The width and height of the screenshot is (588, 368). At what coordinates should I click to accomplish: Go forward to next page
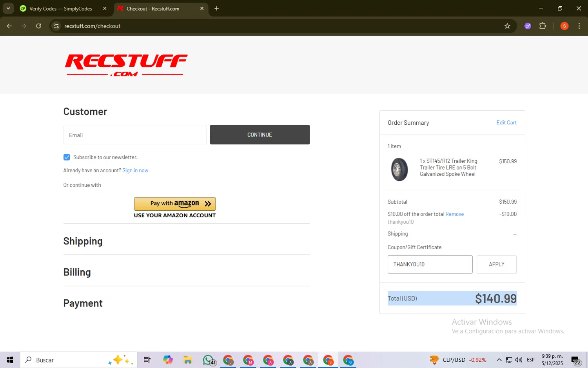point(24,26)
